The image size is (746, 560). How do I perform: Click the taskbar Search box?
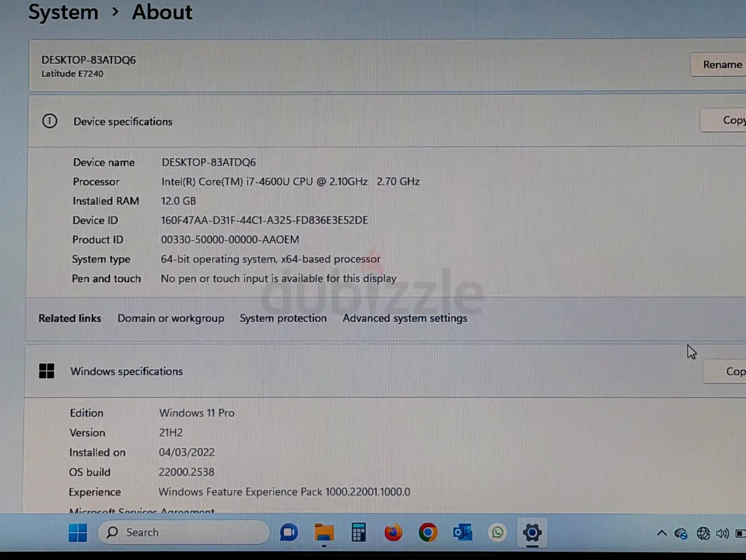[183, 533]
